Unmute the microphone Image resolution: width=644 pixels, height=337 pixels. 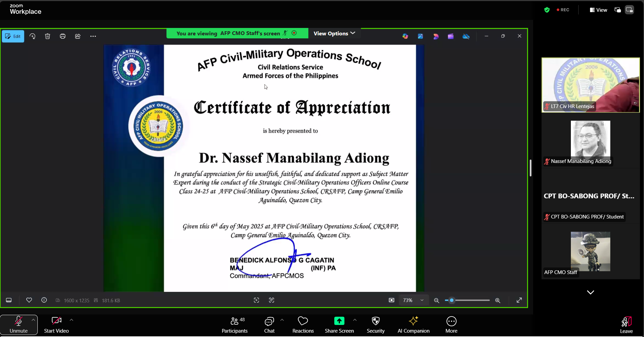(x=19, y=325)
